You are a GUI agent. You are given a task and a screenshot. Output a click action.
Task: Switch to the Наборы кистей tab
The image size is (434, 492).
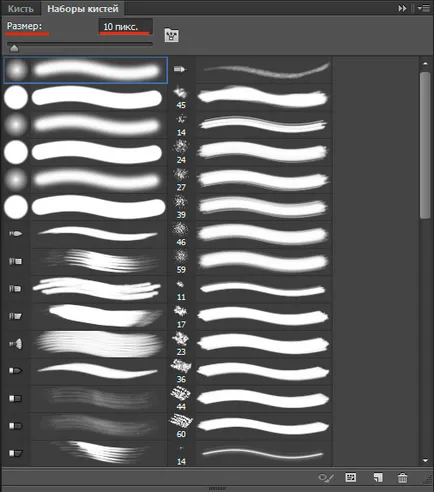tap(83, 8)
